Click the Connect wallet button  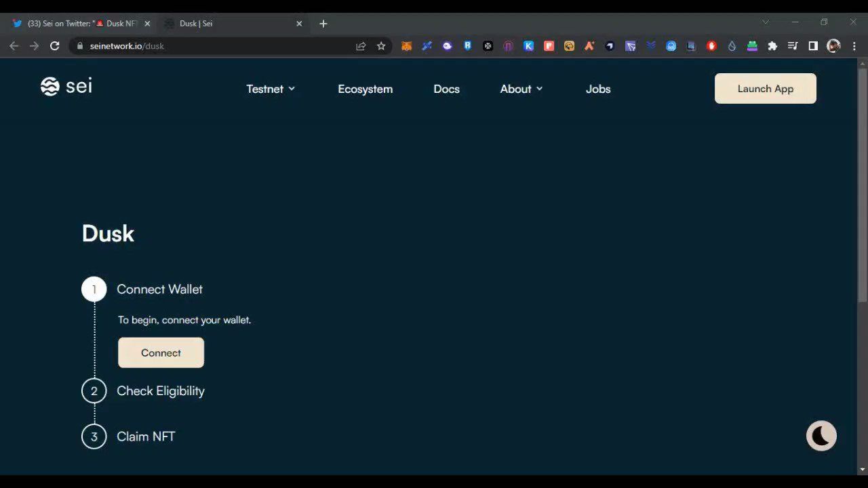pos(161,352)
